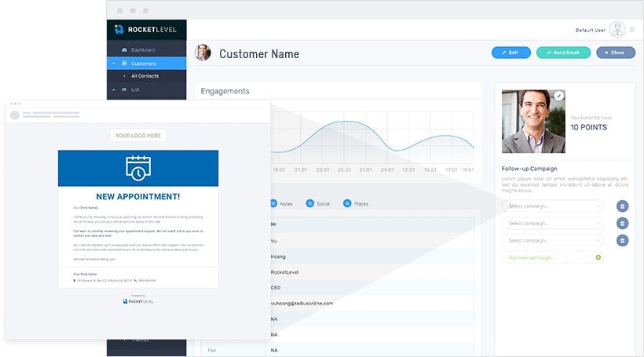Open the List sidebar item

pyautogui.click(x=135, y=89)
